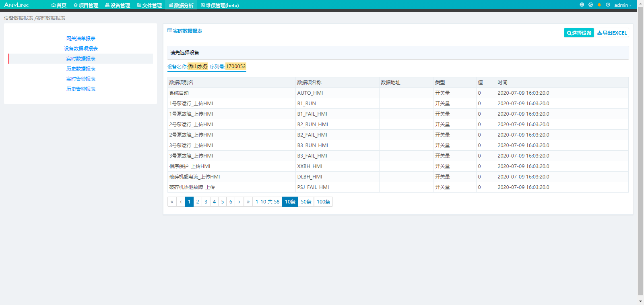Image resolution: width=644 pixels, height=305 pixels.
Task: Click the breadcrumb 设备数据报表 /实时数据报表
Action: pos(35,18)
